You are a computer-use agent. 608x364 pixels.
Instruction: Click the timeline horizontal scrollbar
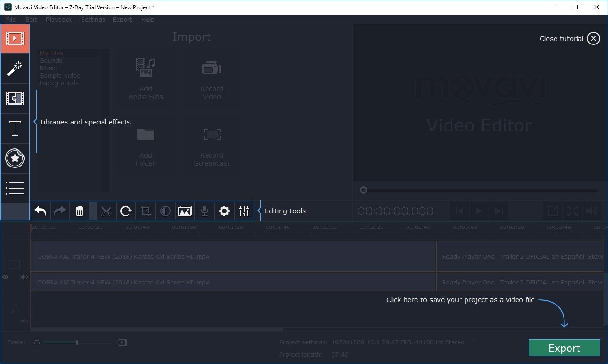coord(157,329)
